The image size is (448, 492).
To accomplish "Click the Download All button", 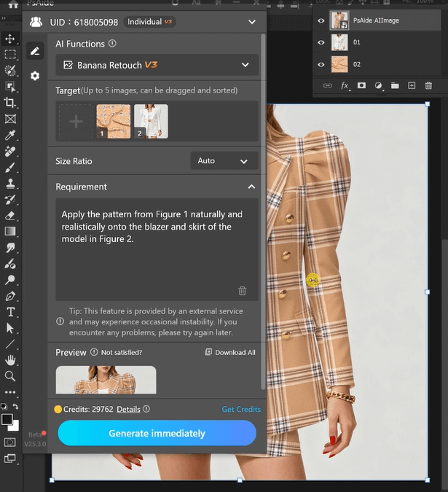I will [x=230, y=353].
